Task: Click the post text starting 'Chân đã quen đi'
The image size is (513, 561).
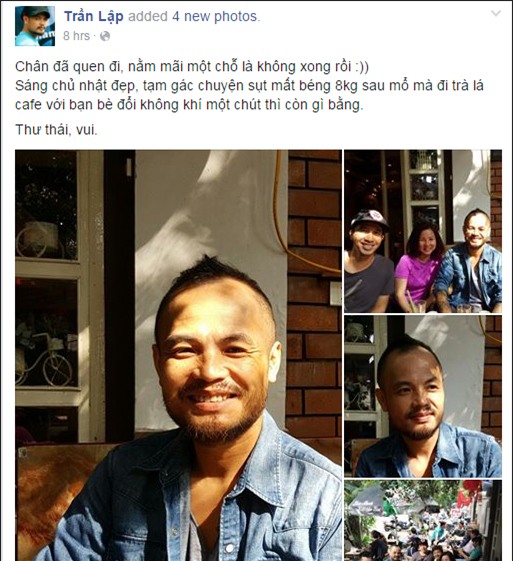Action: click(192, 67)
